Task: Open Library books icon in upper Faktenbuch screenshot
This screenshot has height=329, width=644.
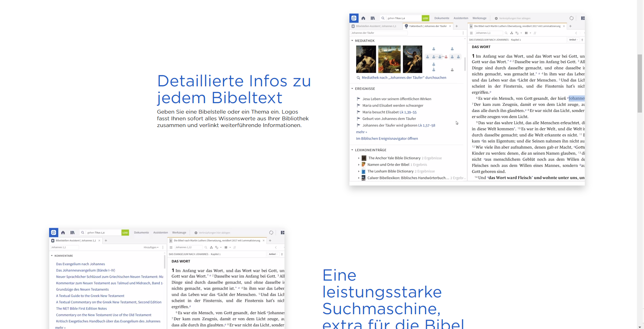Action: (373, 18)
